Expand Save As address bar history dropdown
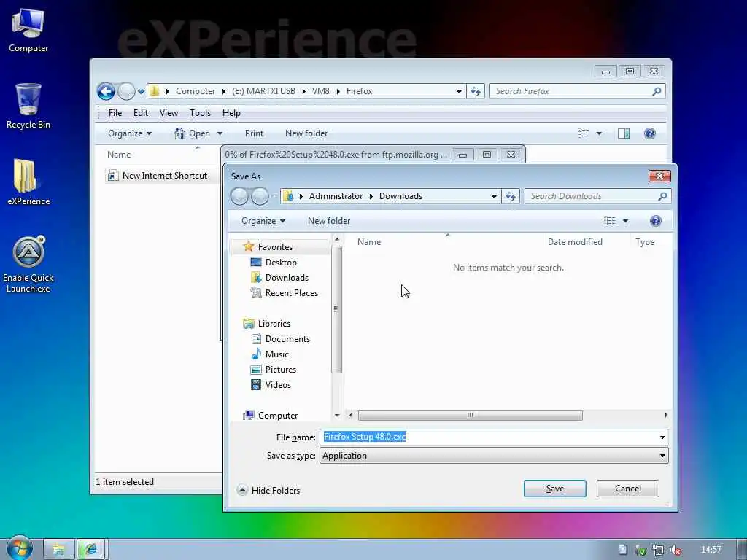The height and width of the screenshot is (560, 747). (494, 196)
